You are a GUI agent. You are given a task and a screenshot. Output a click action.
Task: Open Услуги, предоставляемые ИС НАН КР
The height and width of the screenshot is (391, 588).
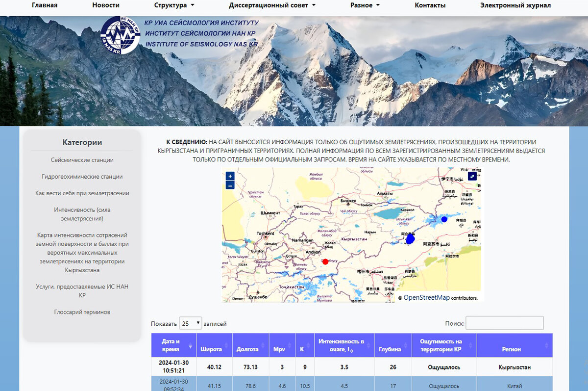point(82,291)
